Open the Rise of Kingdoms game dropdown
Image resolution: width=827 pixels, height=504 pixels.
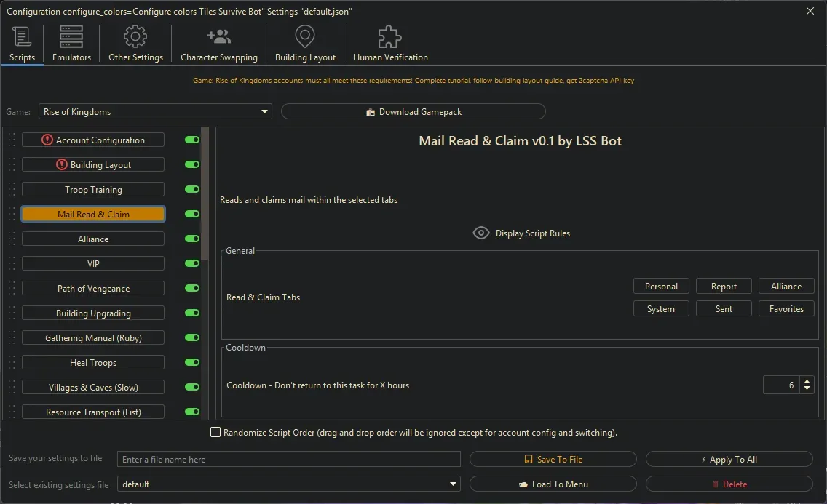point(264,111)
